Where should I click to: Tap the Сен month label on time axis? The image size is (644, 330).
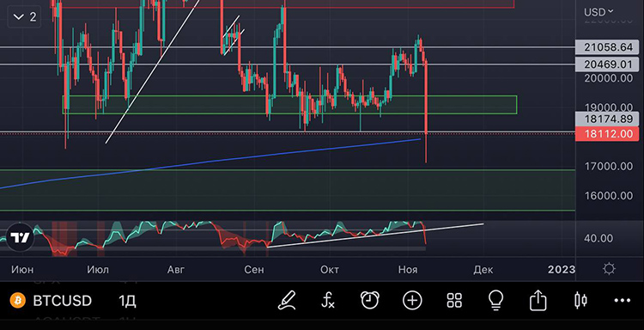tap(254, 270)
